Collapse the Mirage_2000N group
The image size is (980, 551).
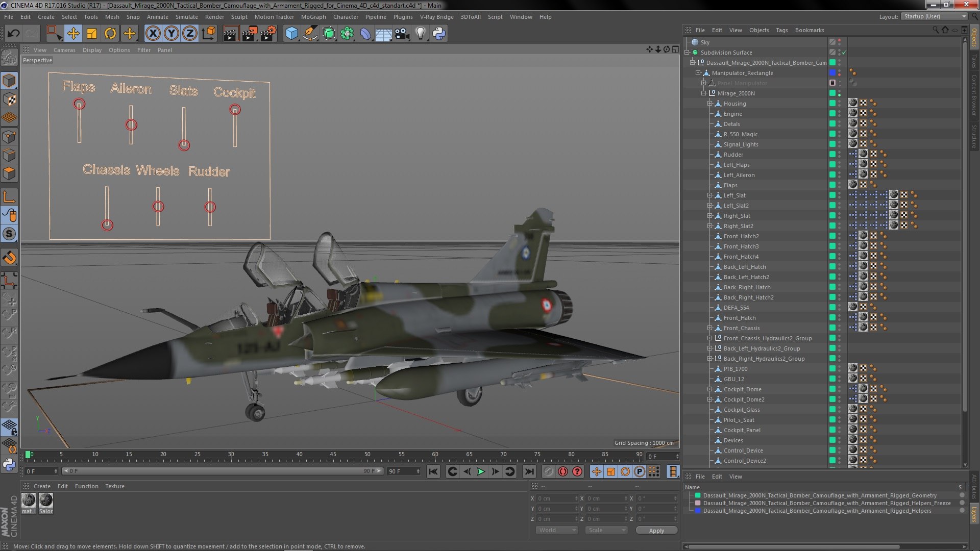point(703,93)
